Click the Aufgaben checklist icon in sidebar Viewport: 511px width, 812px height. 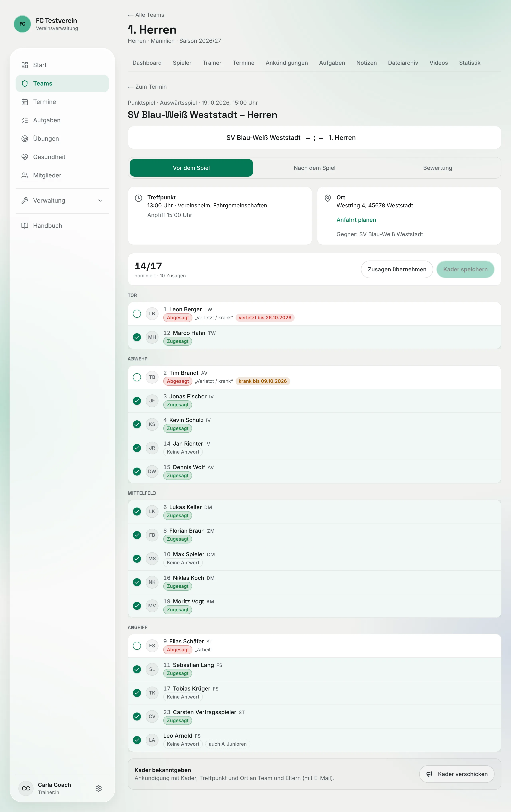tap(25, 120)
